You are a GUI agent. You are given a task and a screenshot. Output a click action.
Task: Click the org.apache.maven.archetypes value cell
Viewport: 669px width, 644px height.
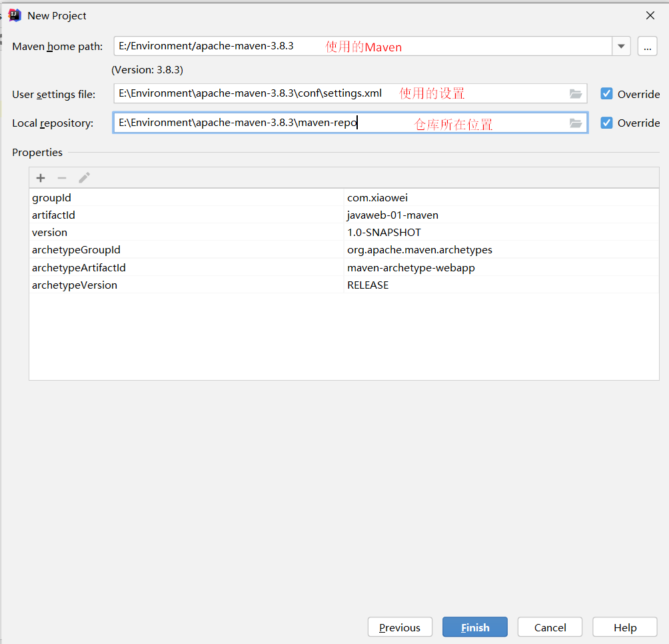[501, 249]
